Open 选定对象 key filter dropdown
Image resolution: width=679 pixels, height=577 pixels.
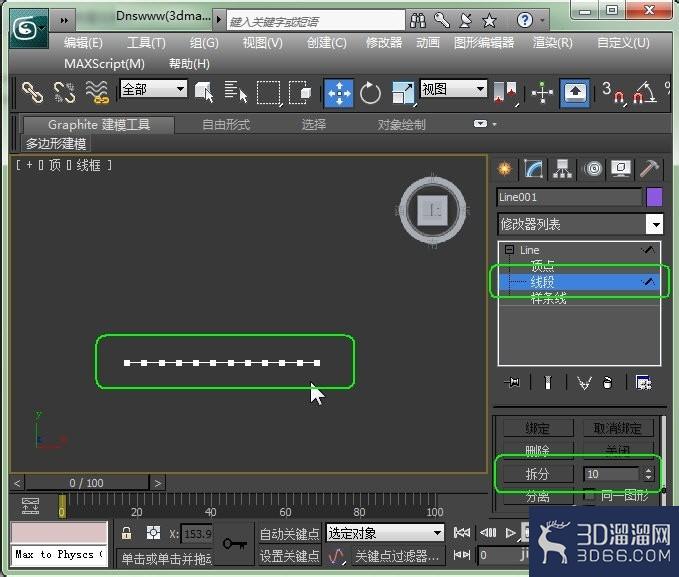click(385, 533)
